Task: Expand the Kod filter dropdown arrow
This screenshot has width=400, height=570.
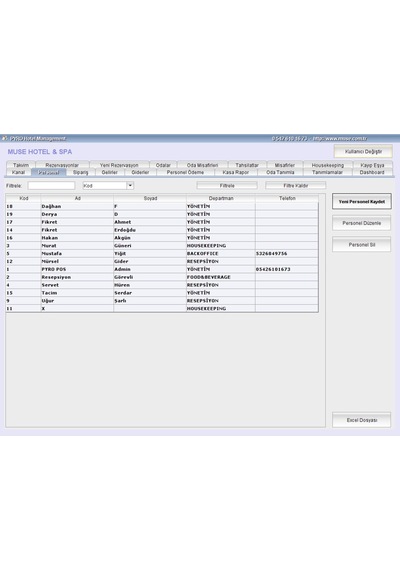Action: [130, 185]
